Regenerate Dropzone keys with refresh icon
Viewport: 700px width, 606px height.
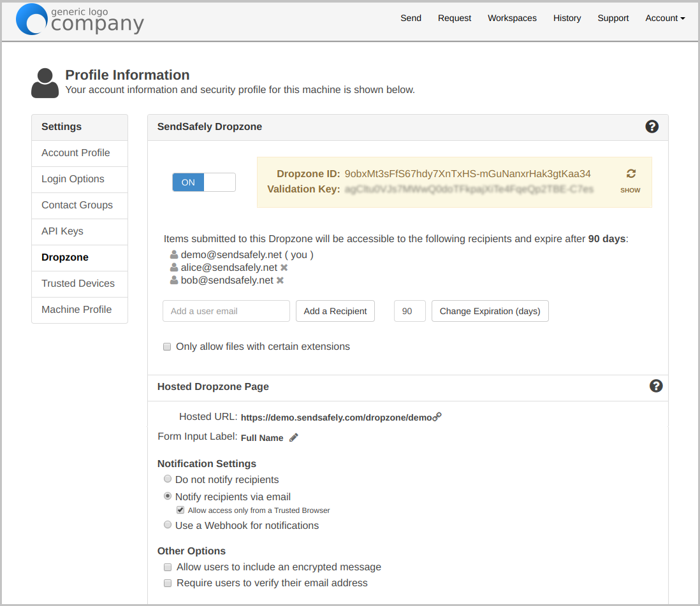click(631, 173)
